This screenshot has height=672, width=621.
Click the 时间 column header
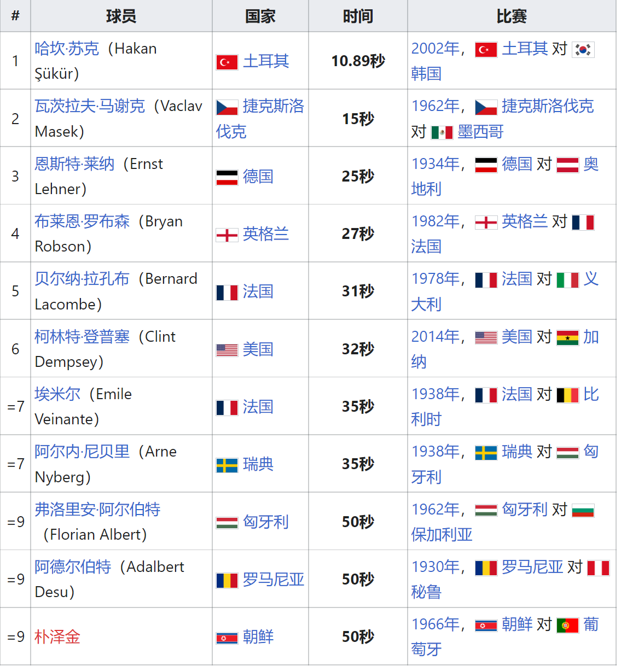[x=358, y=16]
